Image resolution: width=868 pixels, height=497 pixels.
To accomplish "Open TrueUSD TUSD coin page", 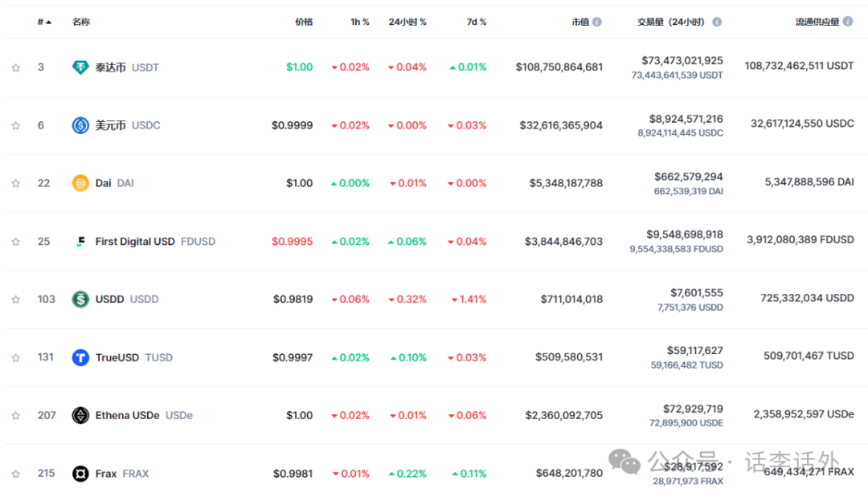I will tap(134, 357).
